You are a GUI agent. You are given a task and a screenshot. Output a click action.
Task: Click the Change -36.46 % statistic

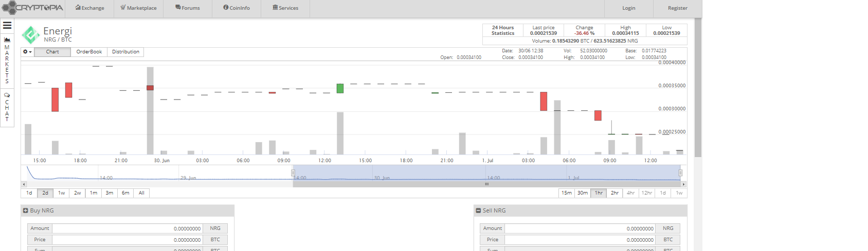[x=584, y=30]
